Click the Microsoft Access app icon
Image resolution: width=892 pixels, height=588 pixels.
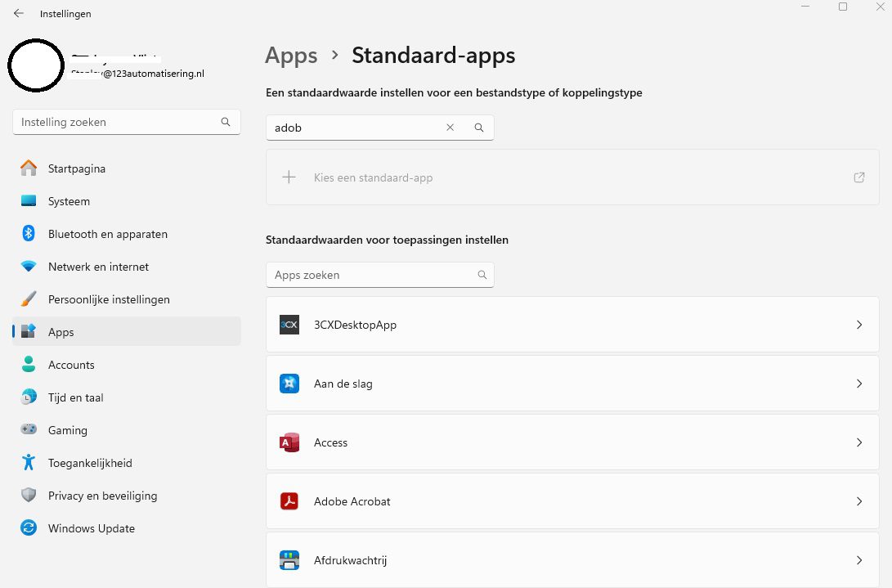coord(289,442)
